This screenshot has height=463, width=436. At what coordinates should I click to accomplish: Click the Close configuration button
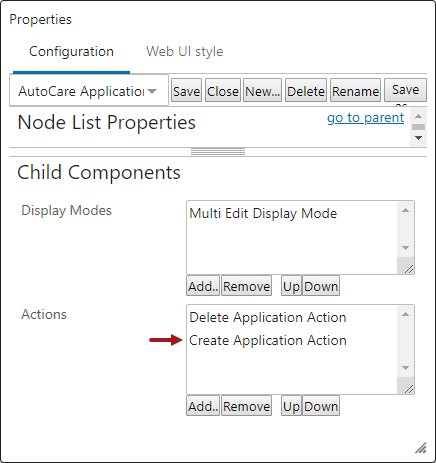click(223, 91)
